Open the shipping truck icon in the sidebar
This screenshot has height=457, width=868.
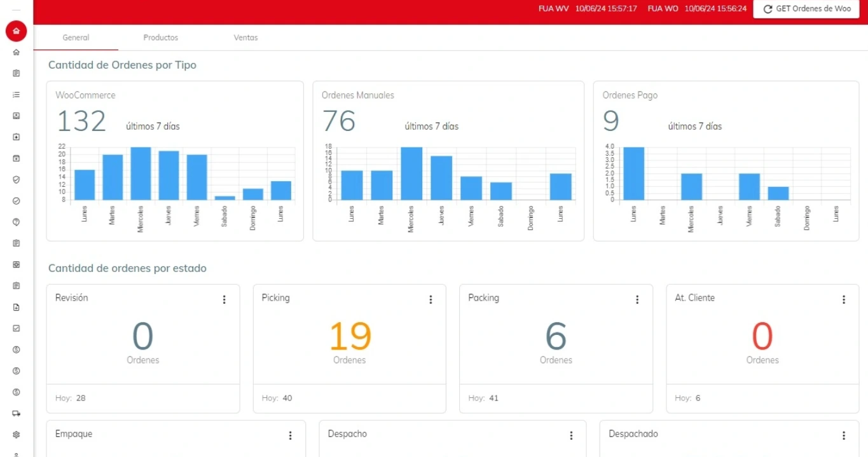tap(16, 413)
